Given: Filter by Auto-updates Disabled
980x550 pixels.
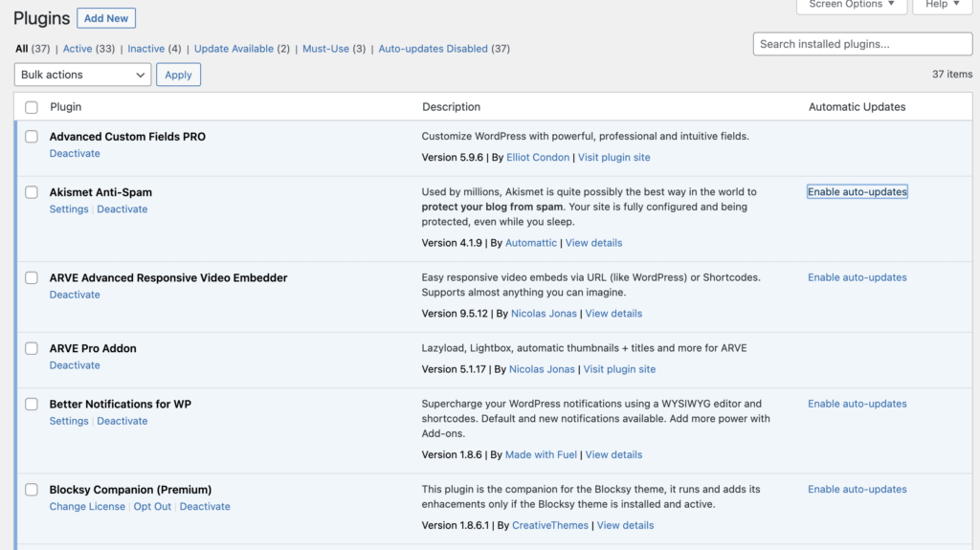Looking at the screenshot, I should pos(434,49).
